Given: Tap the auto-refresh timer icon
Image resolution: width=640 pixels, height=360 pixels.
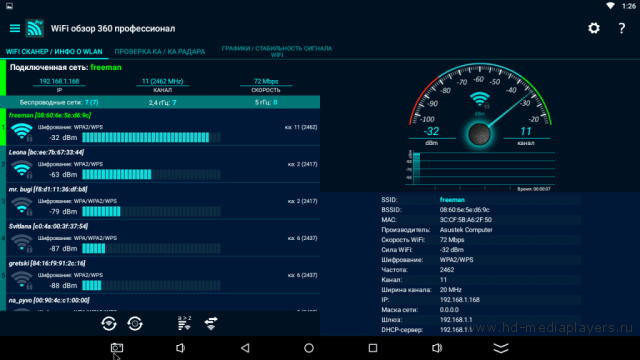Looking at the screenshot, I should point(135,324).
